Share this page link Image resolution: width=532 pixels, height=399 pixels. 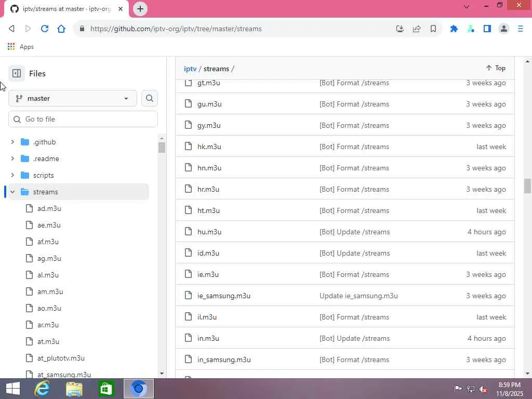point(416,29)
